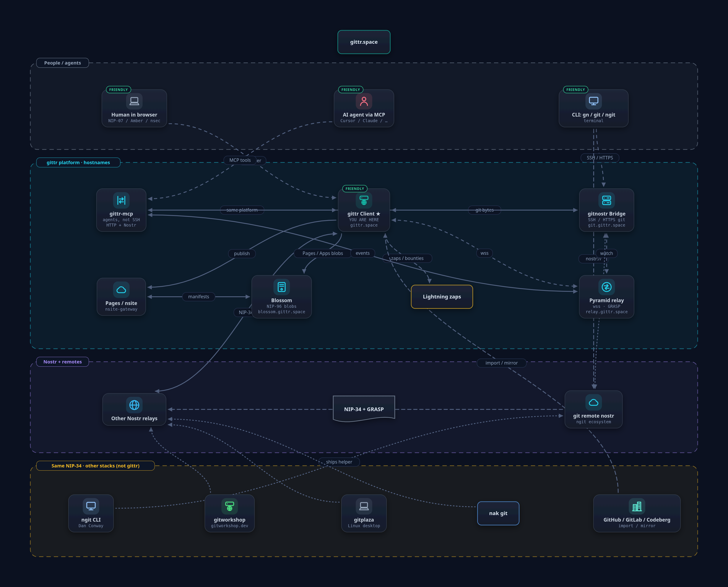
Task: Click the ships helper edge label
Action: tap(339, 462)
